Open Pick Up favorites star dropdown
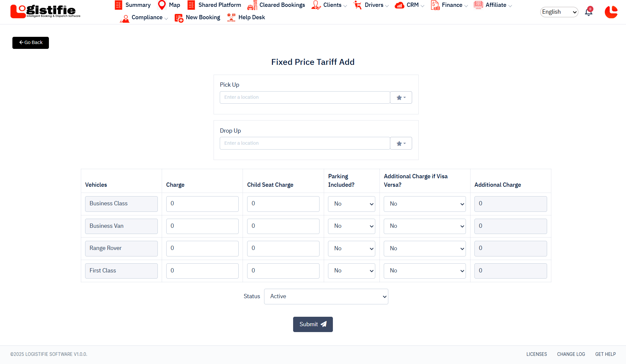 401,97
